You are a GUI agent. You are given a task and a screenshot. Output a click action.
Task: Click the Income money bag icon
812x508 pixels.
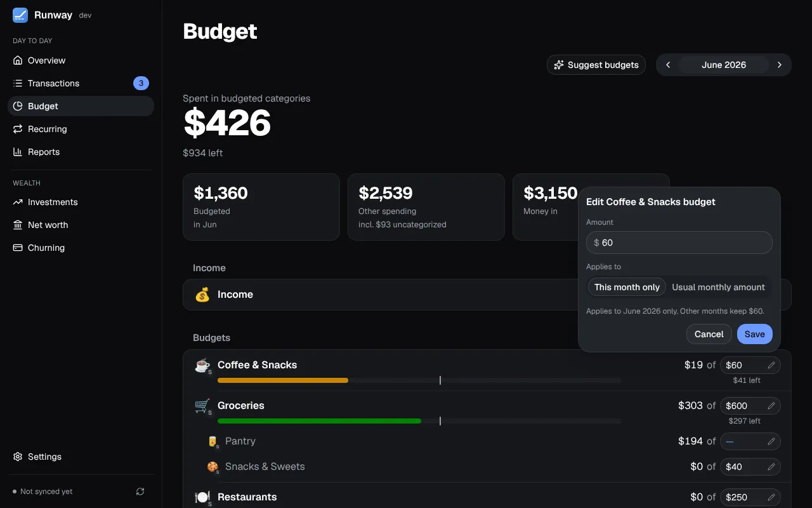pos(202,295)
